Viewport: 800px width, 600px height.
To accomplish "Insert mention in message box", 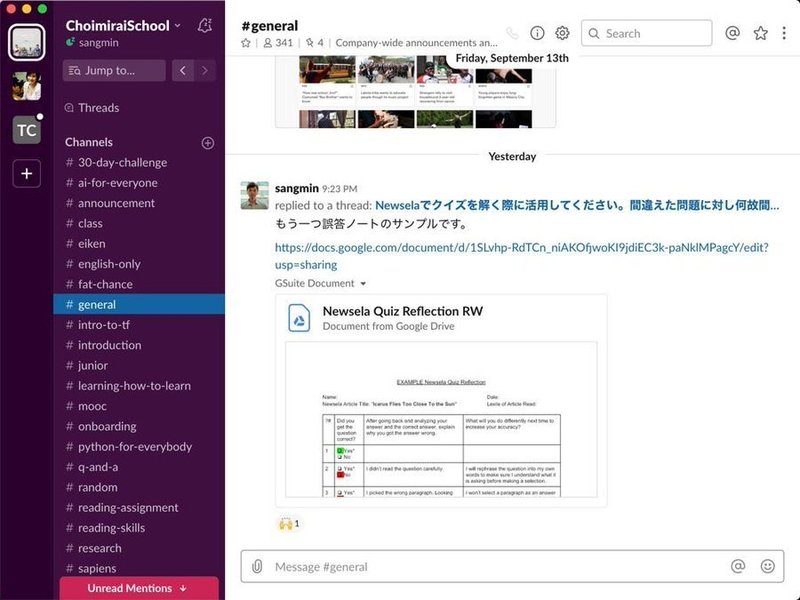I will [738, 566].
